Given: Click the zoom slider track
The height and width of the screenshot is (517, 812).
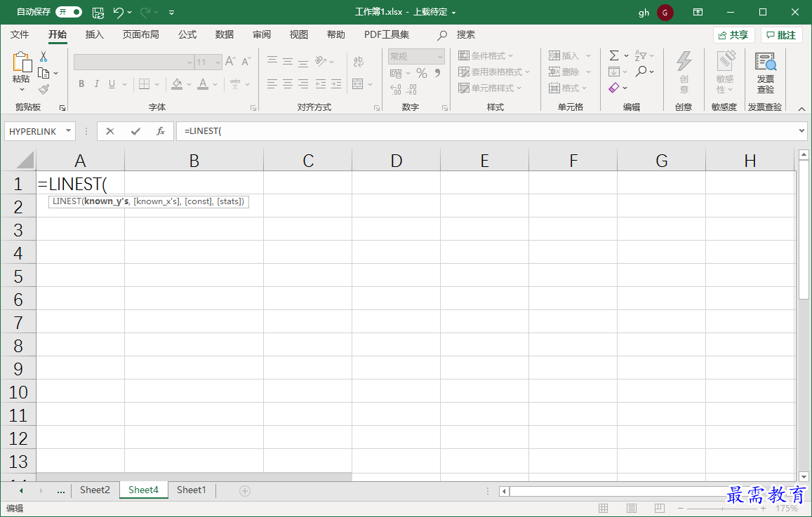Looking at the screenshot, I should 722,508.
